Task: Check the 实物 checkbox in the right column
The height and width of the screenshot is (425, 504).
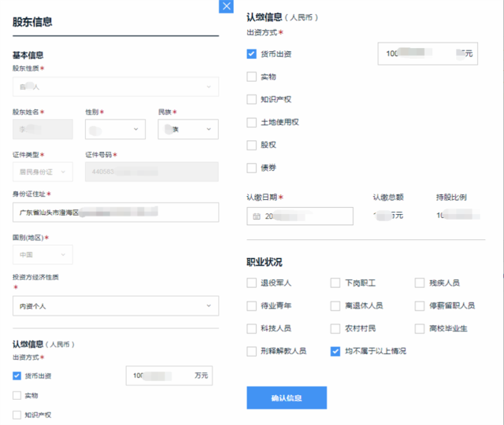Action: point(251,77)
